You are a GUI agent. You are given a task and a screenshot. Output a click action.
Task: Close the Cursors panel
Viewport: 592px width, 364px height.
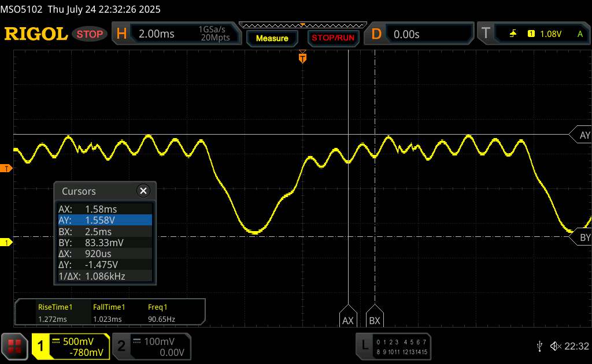(143, 191)
